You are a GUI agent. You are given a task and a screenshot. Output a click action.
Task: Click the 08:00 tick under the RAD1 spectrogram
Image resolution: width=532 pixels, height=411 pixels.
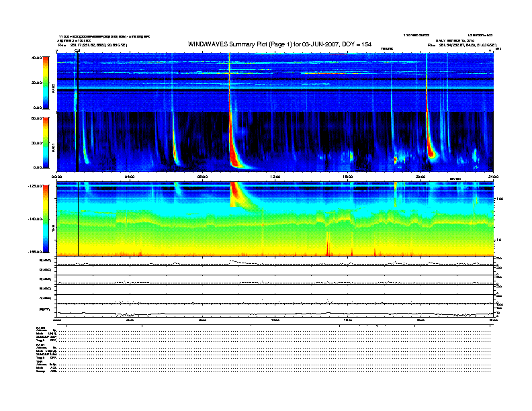tap(202, 177)
